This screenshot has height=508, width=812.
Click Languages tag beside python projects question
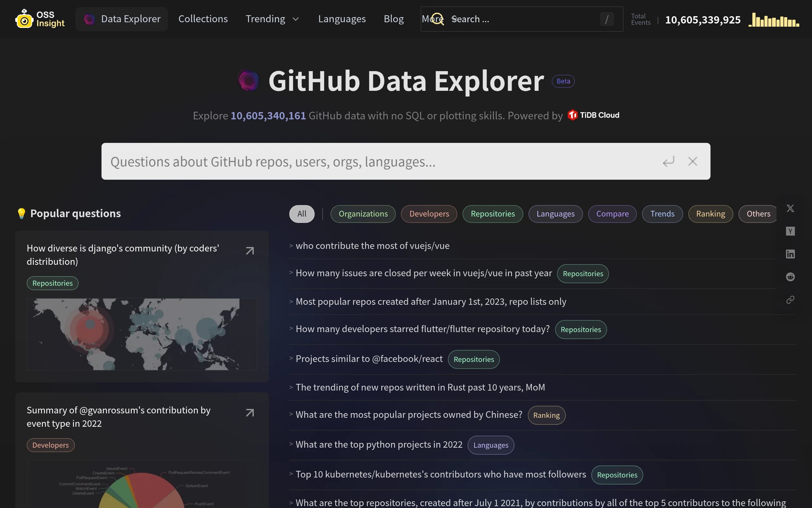click(491, 445)
